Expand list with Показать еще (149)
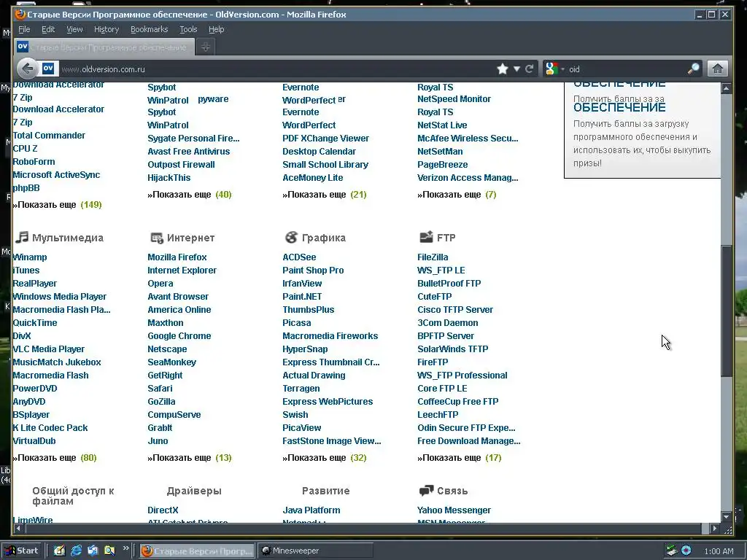Image resolution: width=747 pixels, height=560 pixels. 57,205
